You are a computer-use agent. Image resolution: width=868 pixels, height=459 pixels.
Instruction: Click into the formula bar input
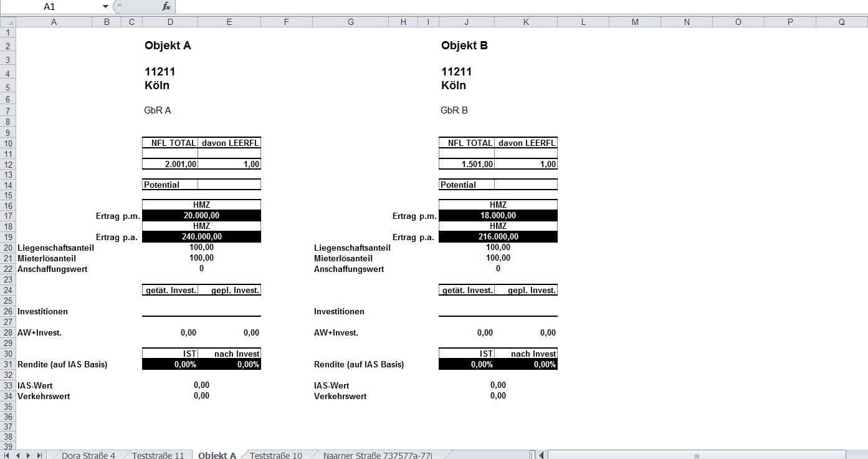(x=498, y=6)
